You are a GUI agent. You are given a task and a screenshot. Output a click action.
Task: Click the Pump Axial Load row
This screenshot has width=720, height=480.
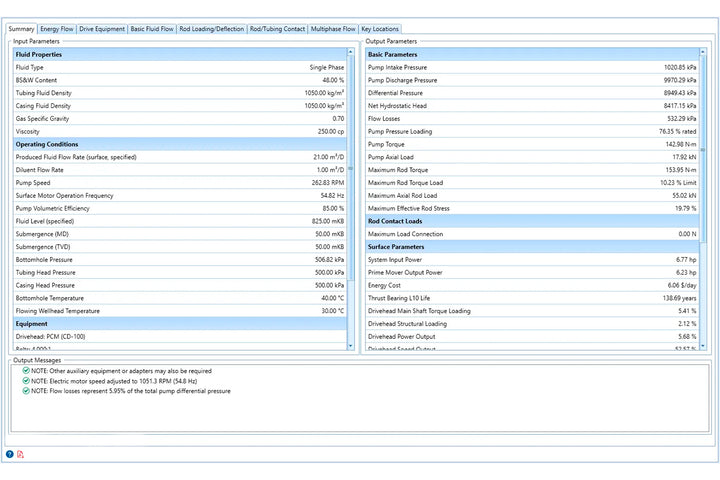point(532,157)
